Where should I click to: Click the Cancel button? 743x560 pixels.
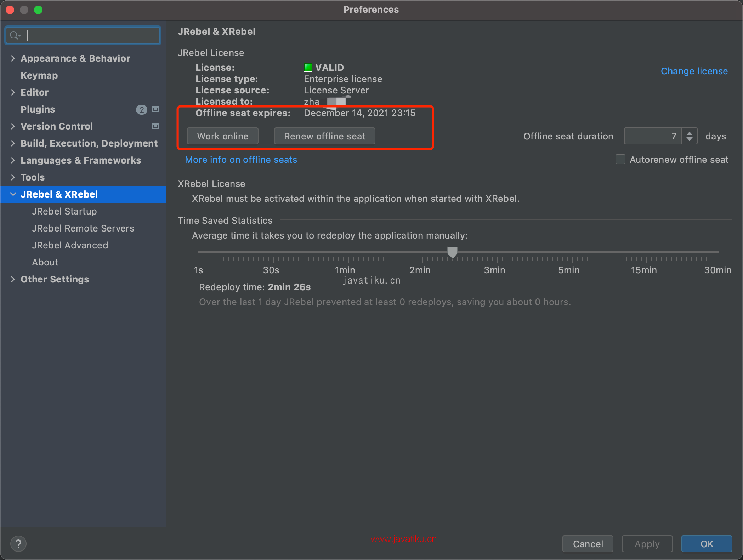coord(588,544)
